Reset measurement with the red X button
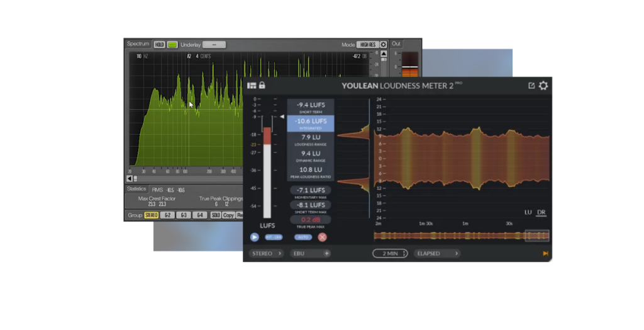The height and width of the screenshot is (330, 644). tap(323, 237)
